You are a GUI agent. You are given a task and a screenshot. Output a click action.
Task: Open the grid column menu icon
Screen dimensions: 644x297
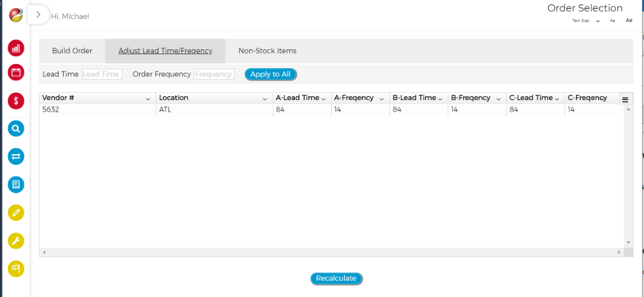625,99
